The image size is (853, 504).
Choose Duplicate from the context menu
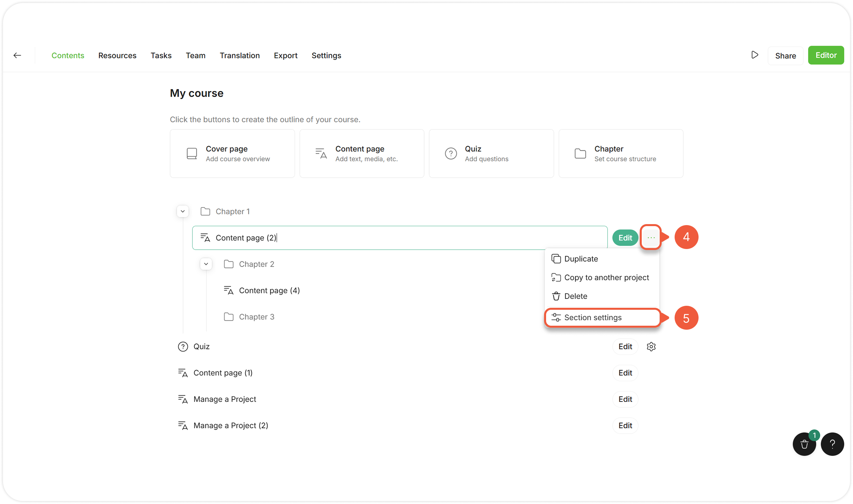581,259
